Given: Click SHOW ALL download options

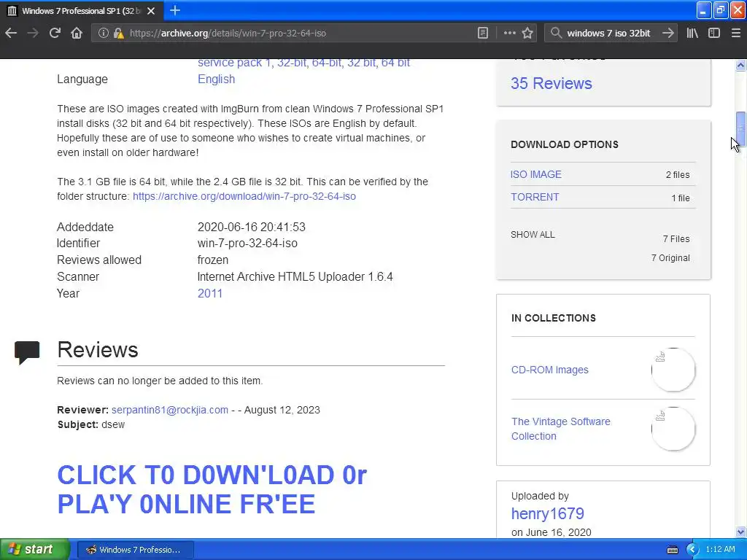Looking at the screenshot, I should 533,234.
